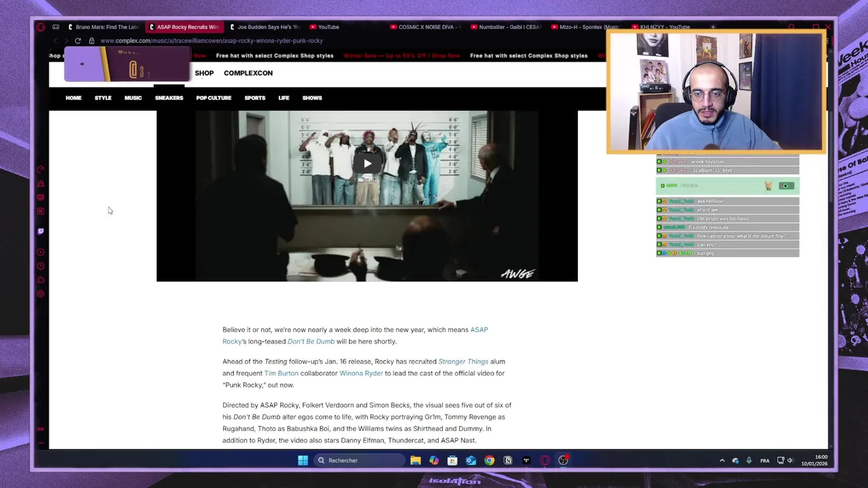Open Windows Start menu

[x=302, y=461]
